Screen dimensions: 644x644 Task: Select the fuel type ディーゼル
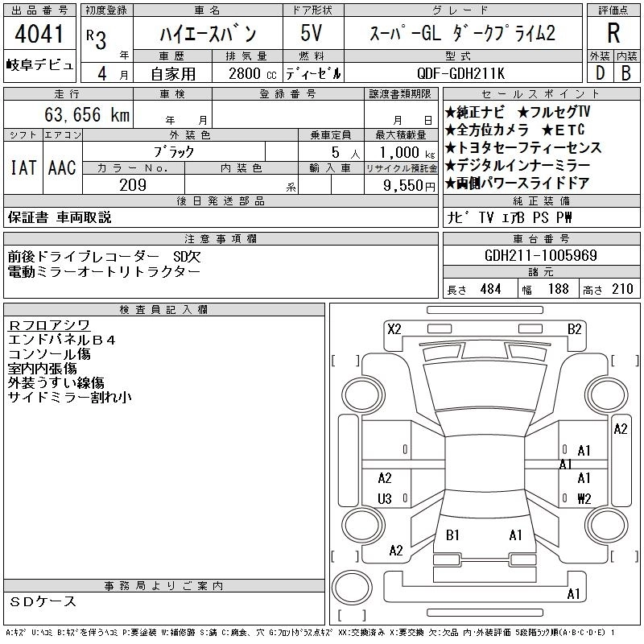point(313,73)
